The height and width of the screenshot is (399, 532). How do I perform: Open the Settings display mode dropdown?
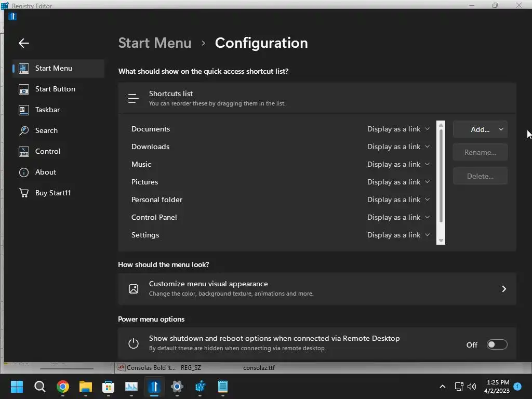point(398,235)
